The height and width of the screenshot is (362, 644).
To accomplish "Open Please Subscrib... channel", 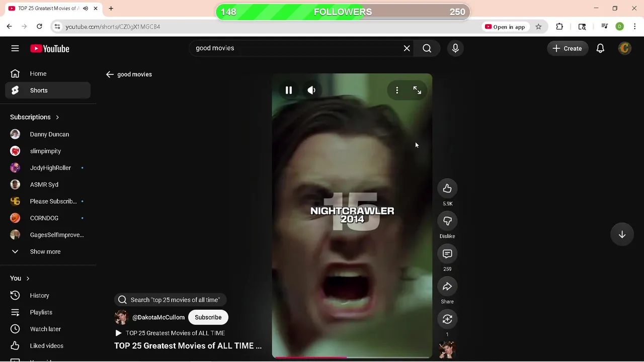I will [x=48, y=201].
